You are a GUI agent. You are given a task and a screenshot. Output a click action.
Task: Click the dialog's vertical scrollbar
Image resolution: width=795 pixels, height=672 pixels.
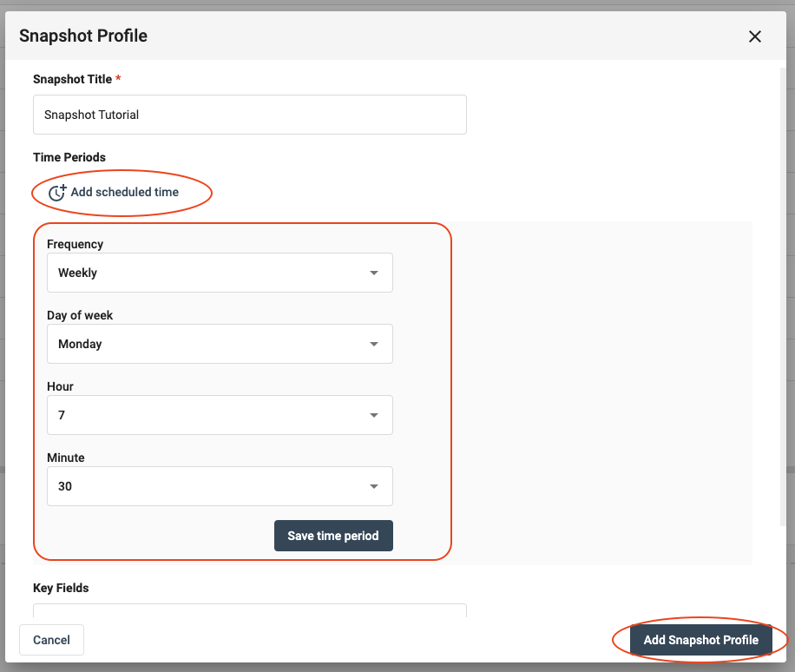pyautogui.click(x=782, y=297)
